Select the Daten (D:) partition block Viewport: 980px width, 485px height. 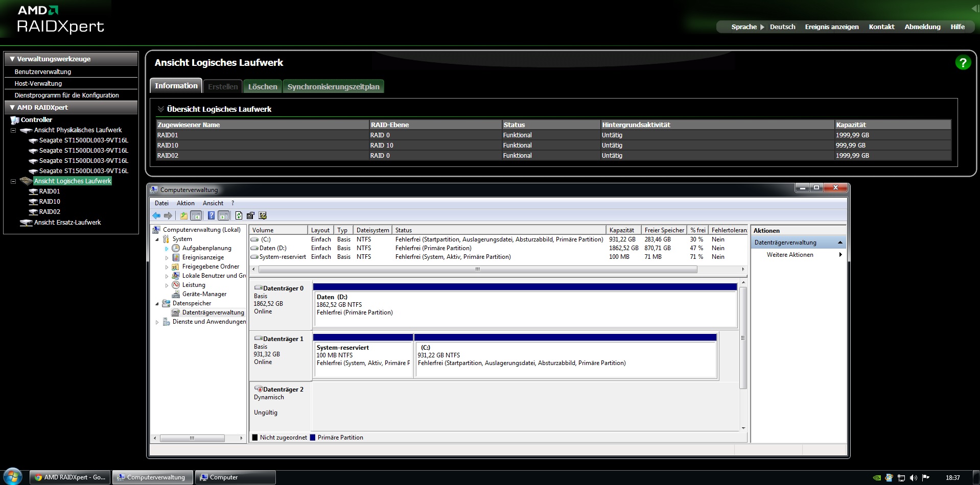525,305
